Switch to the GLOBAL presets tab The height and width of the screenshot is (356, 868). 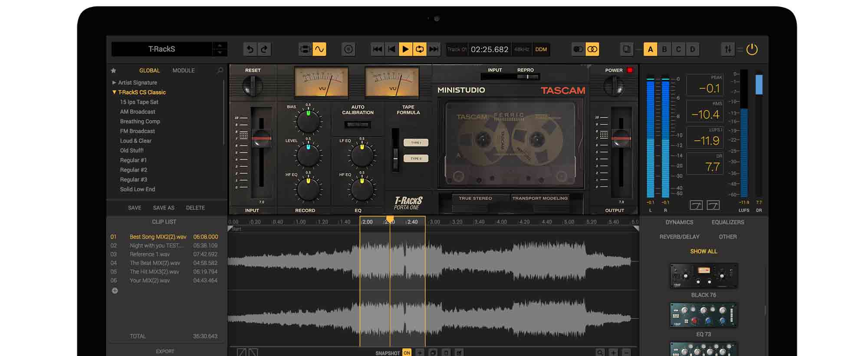[149, 70]
